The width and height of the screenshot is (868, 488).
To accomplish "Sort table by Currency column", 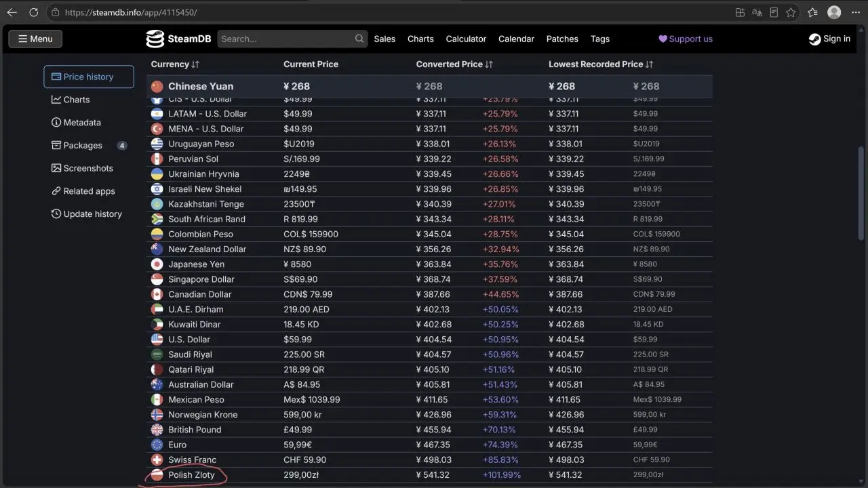I will 175,64.
